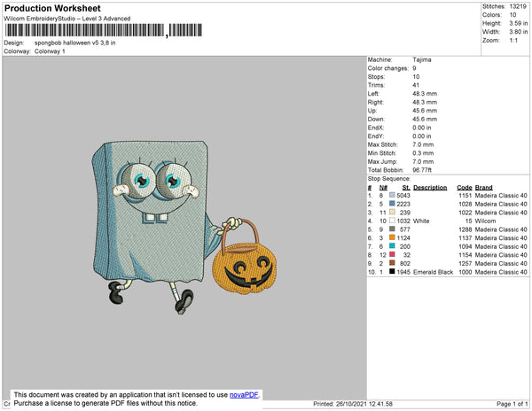Click stitch count '1945' in stop 10
This screenshot has width=532, height=411.
point(403,272)
